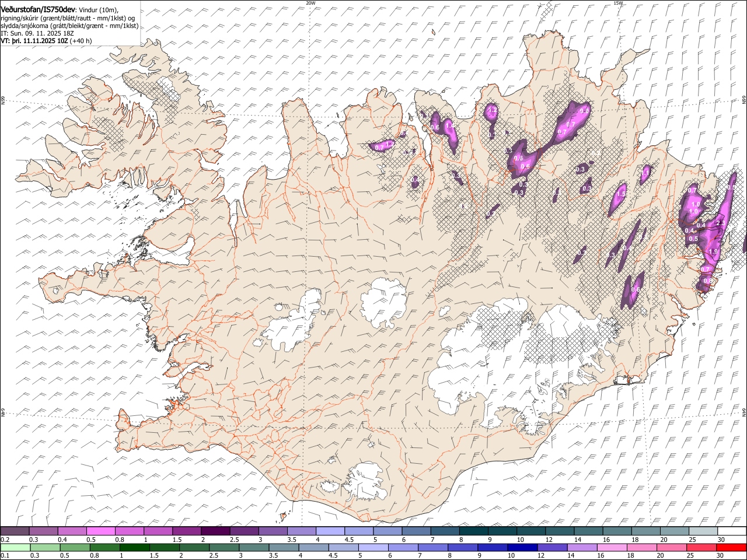Click the Veðurstofan/IS750dev title text
This screenshot has width=747, height=560.
(x=38, y=9)
